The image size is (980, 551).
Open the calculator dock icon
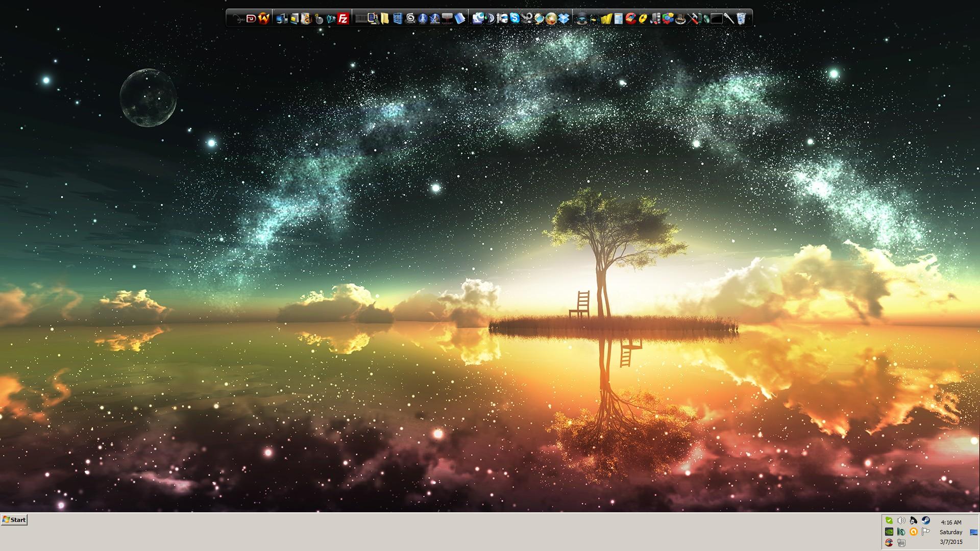pyautogui.click(x=619, y=19)
